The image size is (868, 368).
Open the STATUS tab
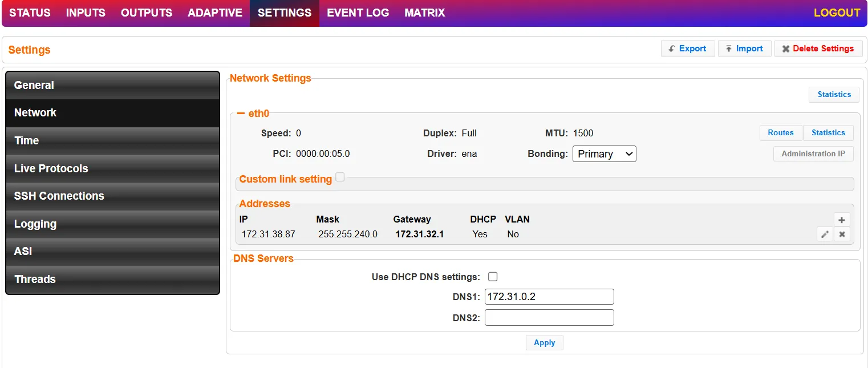click(30, 13)
